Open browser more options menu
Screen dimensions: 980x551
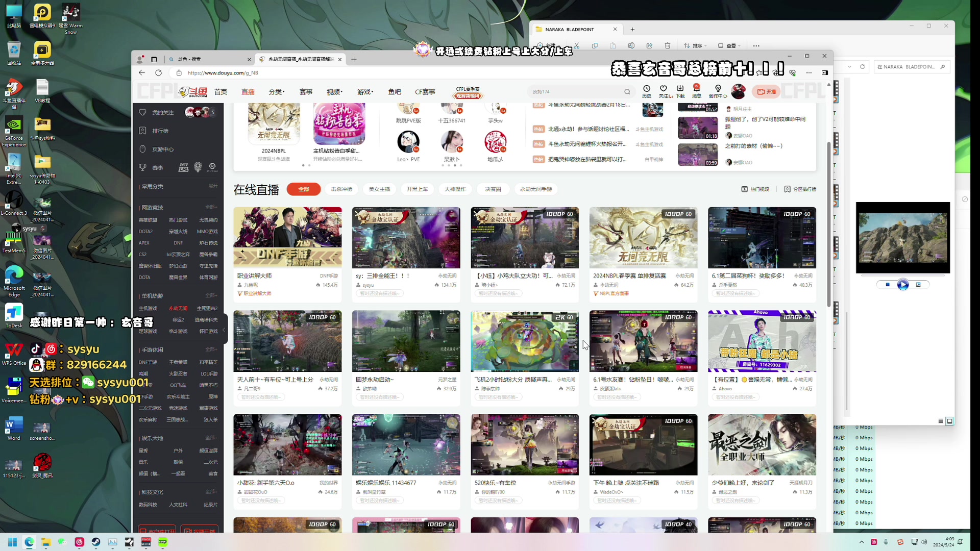click(809, 72)
